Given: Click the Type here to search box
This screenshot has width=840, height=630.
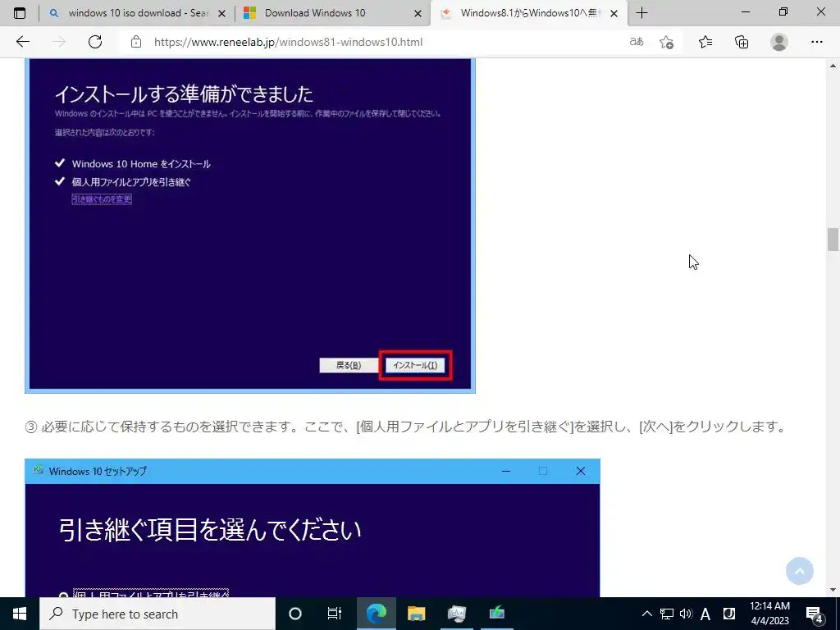Looking at the screenshot, I should tap(157, 614).
